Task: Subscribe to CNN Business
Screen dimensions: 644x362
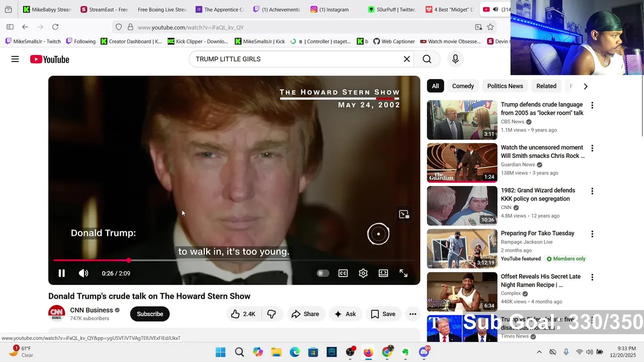Action: (150, 314)
